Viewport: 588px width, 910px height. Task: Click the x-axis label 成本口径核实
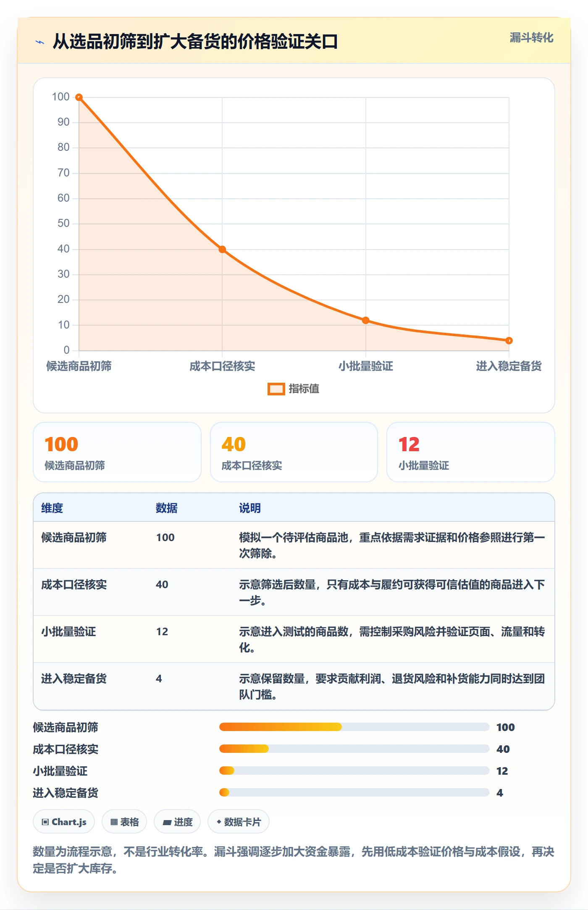pyautogui.click(x=222, y=366)
